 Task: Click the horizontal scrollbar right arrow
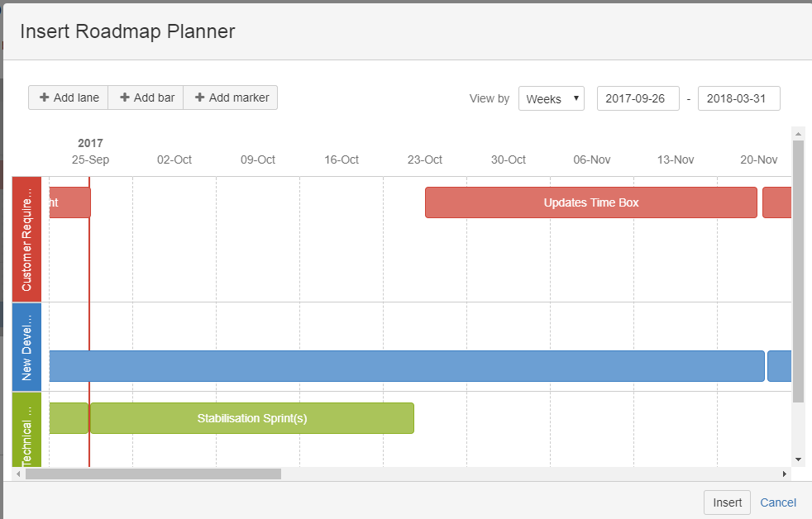tap(785, 474)
